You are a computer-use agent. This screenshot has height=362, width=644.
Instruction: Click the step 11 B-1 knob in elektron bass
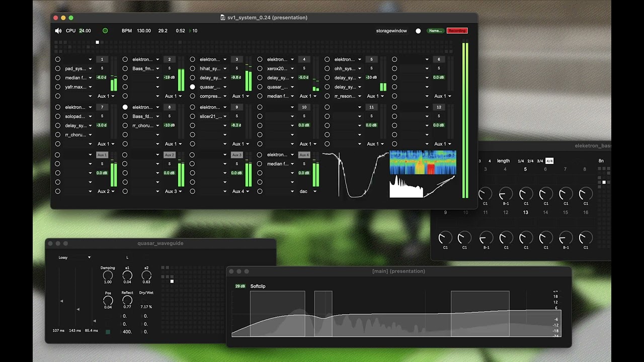click(x=486, y=238)
